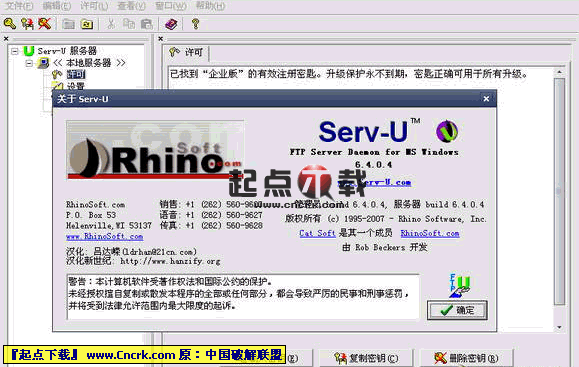Close the right pane with its X
The image size is (579, 367).
point(160,38)
